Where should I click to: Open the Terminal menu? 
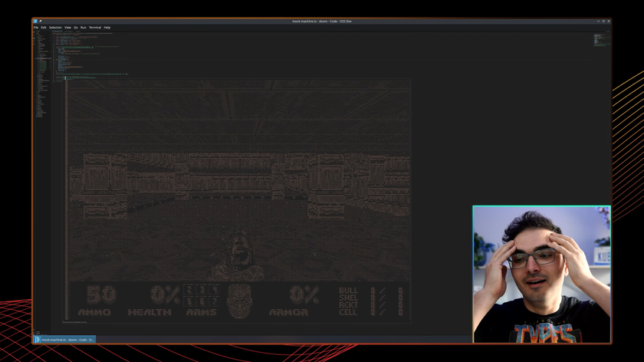95,28
